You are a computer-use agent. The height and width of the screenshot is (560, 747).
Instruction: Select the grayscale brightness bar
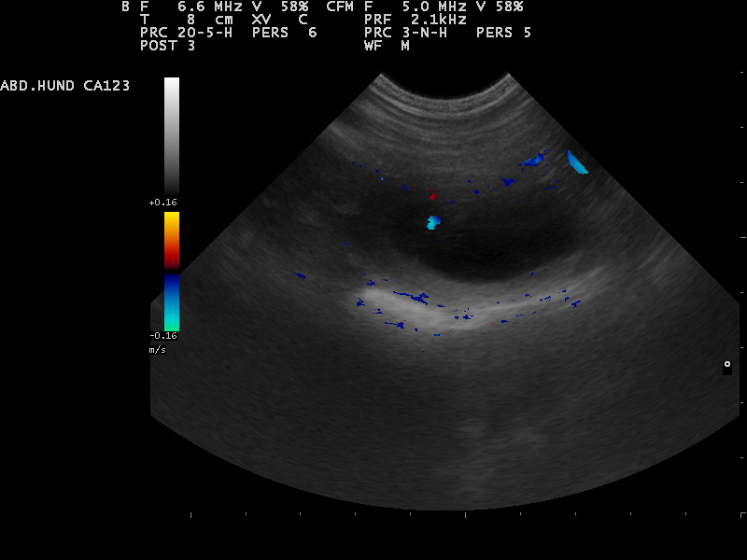point(172,135)
